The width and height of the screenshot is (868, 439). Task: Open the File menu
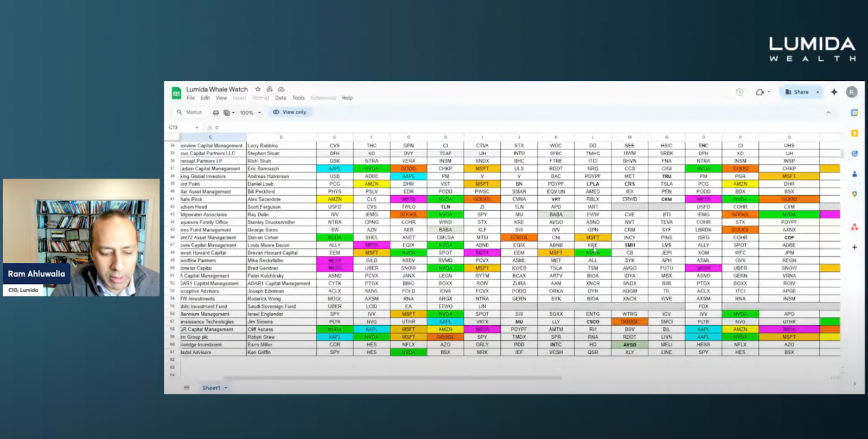pyautogui.click(x=190, y=98)
